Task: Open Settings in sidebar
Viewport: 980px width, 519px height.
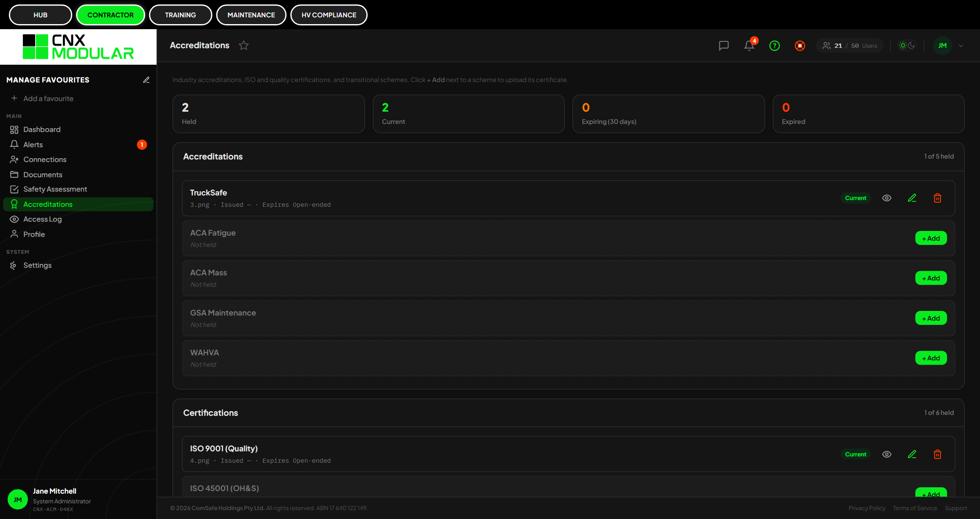Action: pos(78,265)
